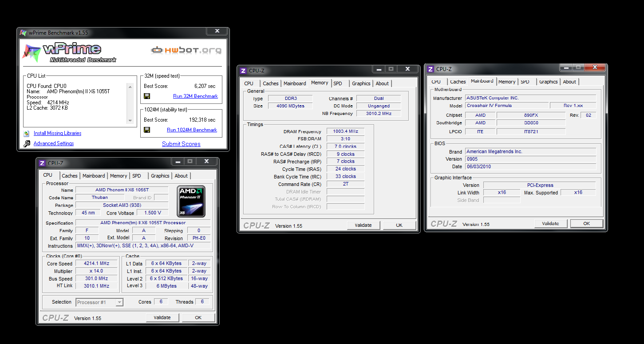Open Processor #1 selection dropdown
The image size is (644, 344).
[99, 302]
